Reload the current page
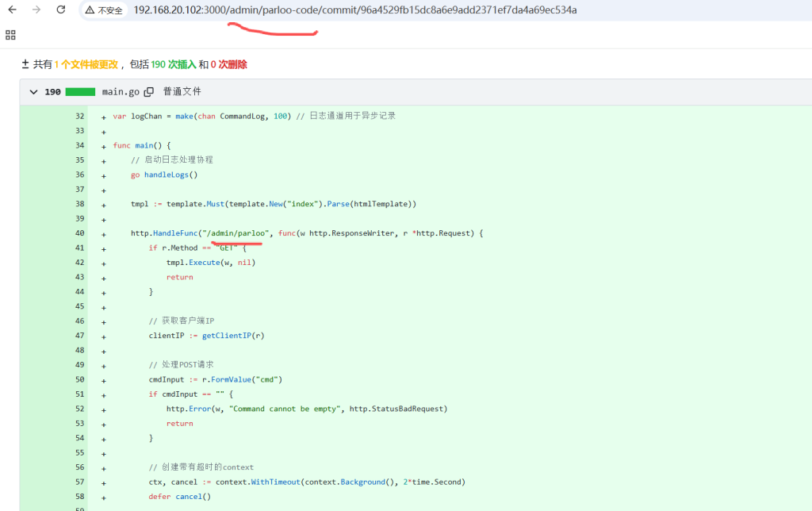 click(x=61, y=10)
